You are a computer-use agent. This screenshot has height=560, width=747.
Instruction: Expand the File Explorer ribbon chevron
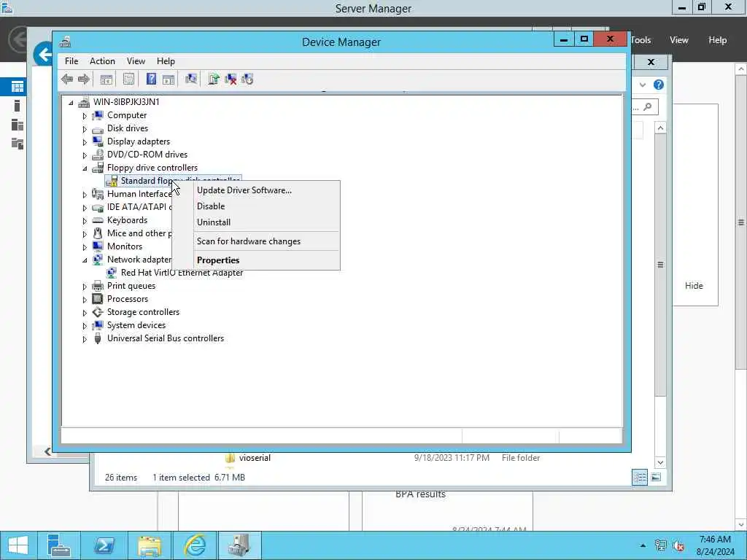643,85
